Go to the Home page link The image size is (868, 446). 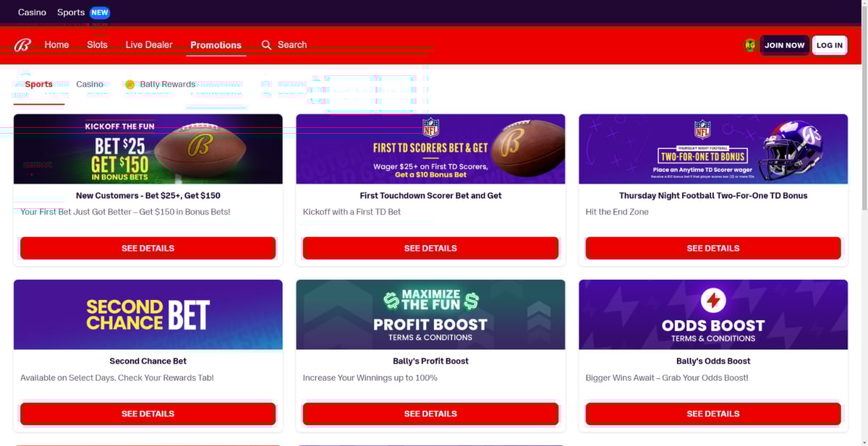(56, 45)
